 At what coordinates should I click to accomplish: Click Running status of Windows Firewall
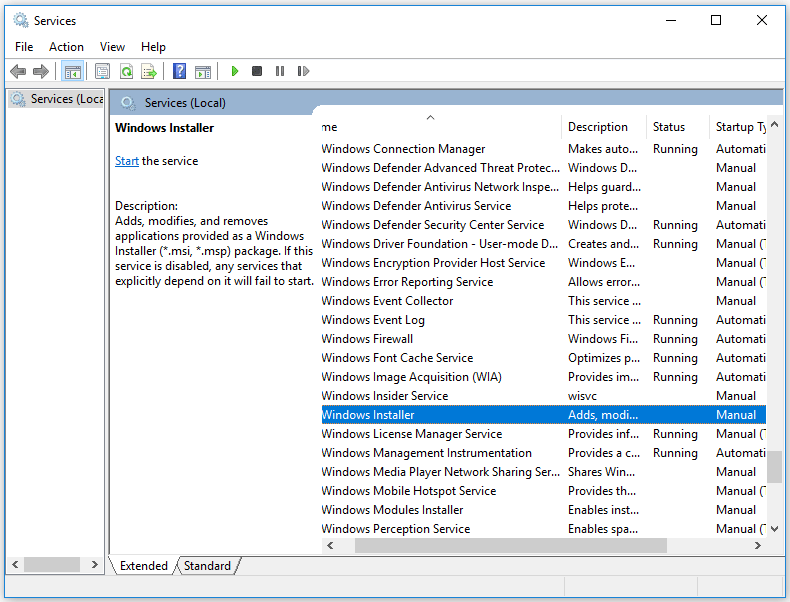(x=675, y=339)
